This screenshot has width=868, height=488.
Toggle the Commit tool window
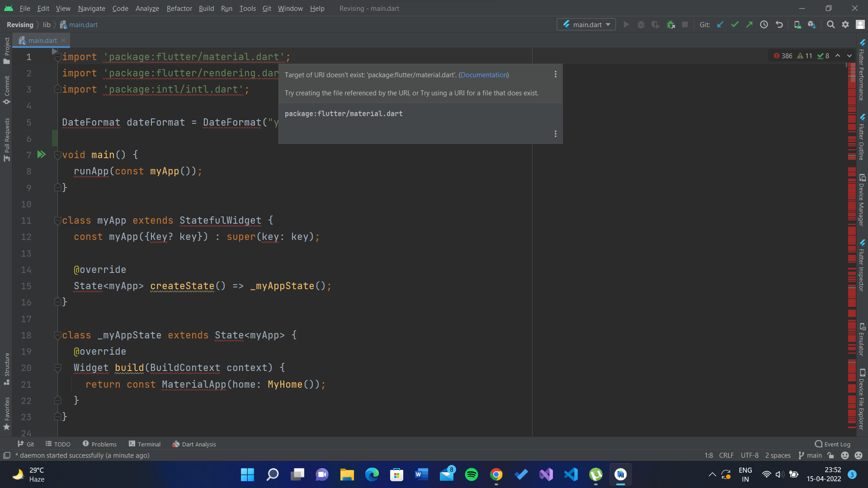click(x=7, y=90)
